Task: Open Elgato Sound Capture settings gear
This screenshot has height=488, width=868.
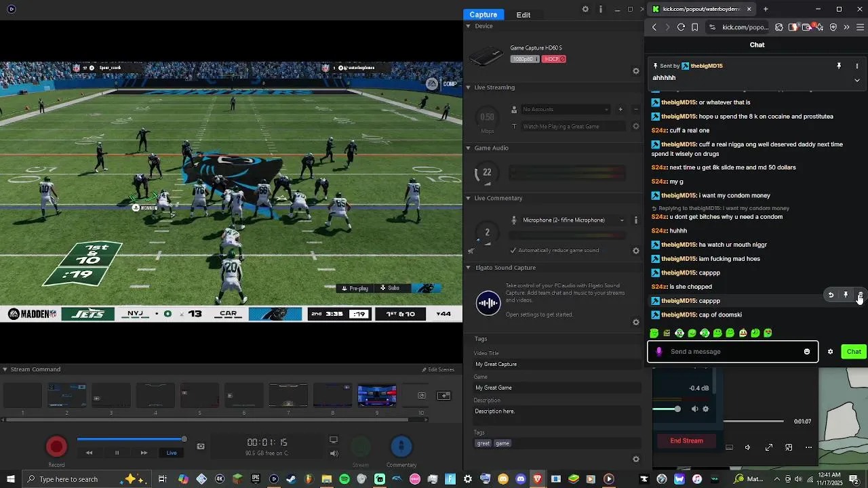Action: coord(636,323)
